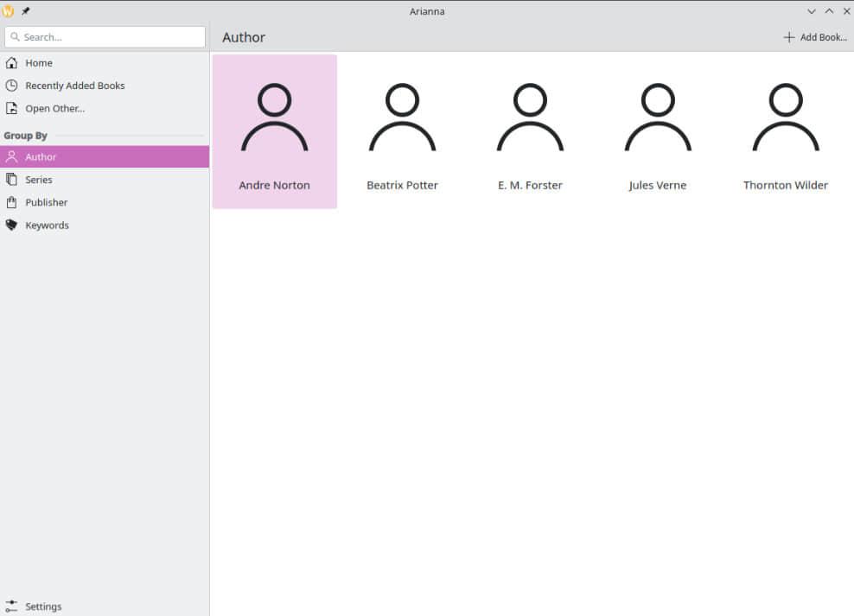Select E. M. Forster author avatar
Viewport: 854px width, 616px height.
point(530,117)
